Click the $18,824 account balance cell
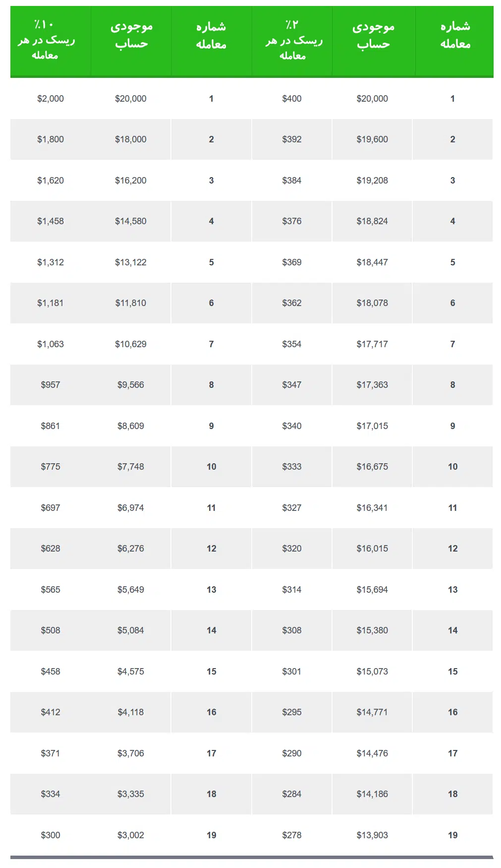This screenshot has height=868, width=501. 372,221
